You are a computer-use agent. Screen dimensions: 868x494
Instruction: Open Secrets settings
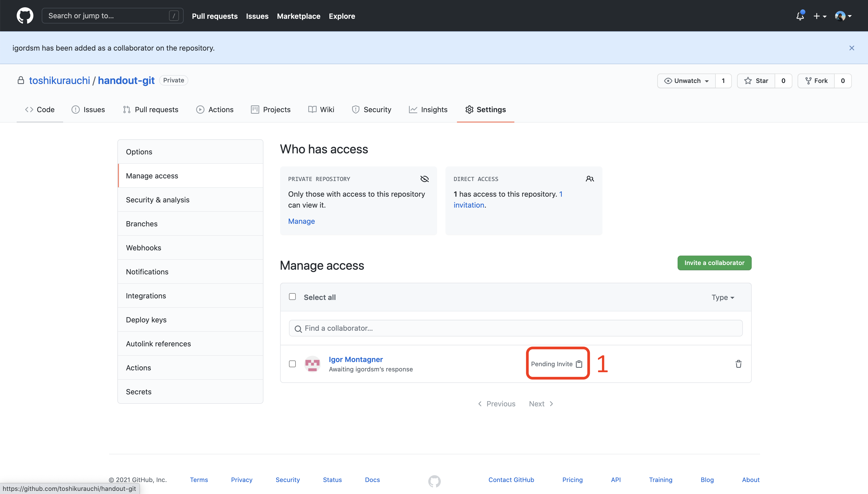[190, 391]
